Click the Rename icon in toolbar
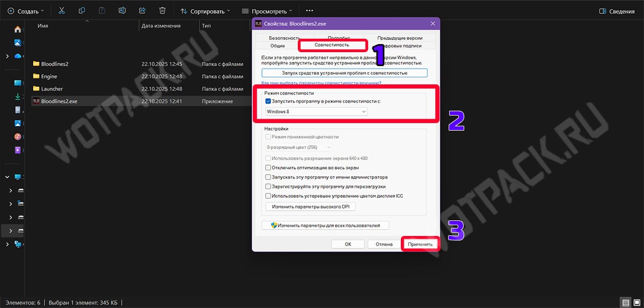 [x=122, y=11]
